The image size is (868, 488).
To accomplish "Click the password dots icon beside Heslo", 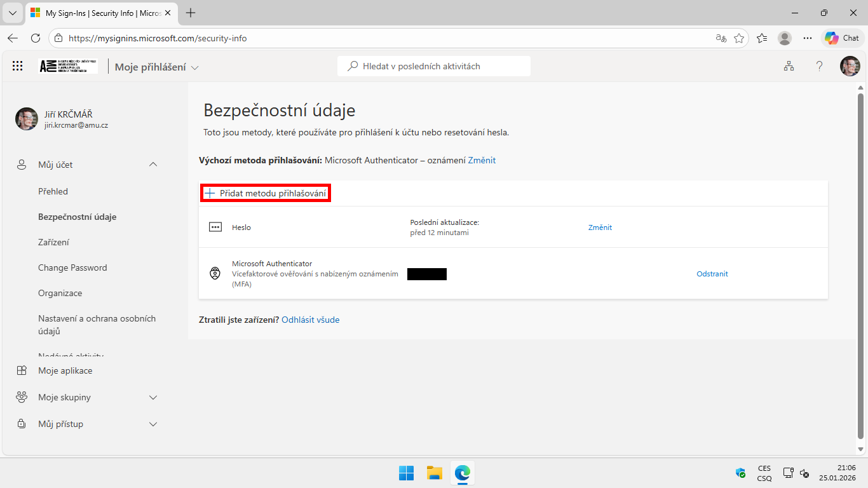I will (x=215, y=226).
